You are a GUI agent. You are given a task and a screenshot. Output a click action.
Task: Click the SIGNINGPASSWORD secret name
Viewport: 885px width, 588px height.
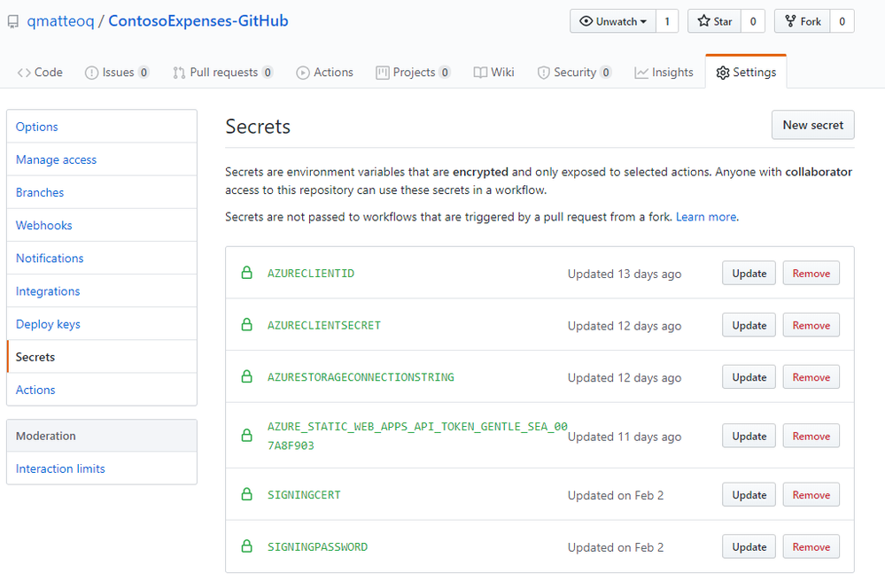(317, 546)
